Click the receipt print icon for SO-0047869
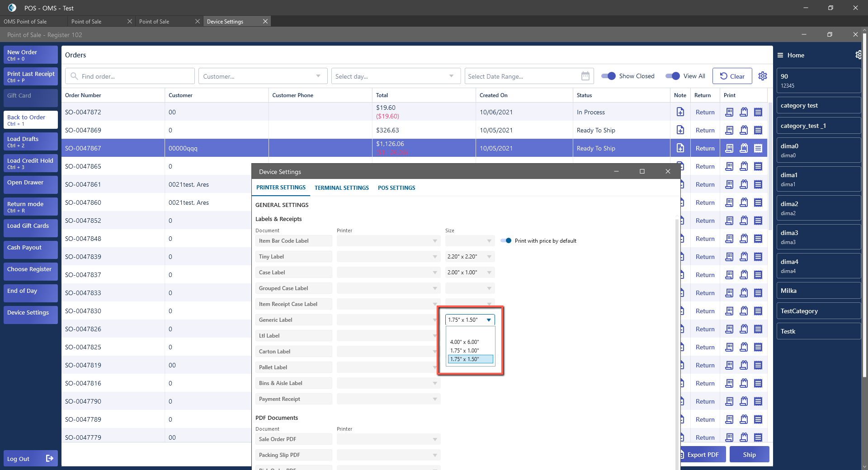868x470 pixels. pos(729,130)
